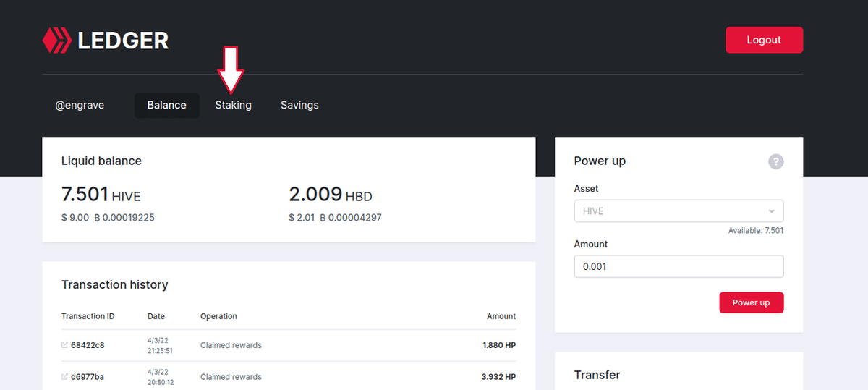Click the Amount column header
The width and height of the screenshot is (868, 390).
click(501, 316)
